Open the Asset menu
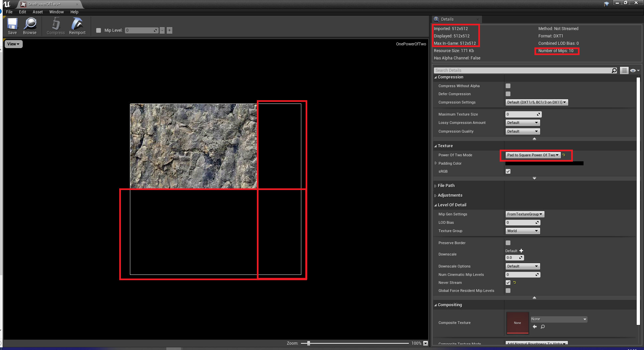 click(x=38, y=12)
